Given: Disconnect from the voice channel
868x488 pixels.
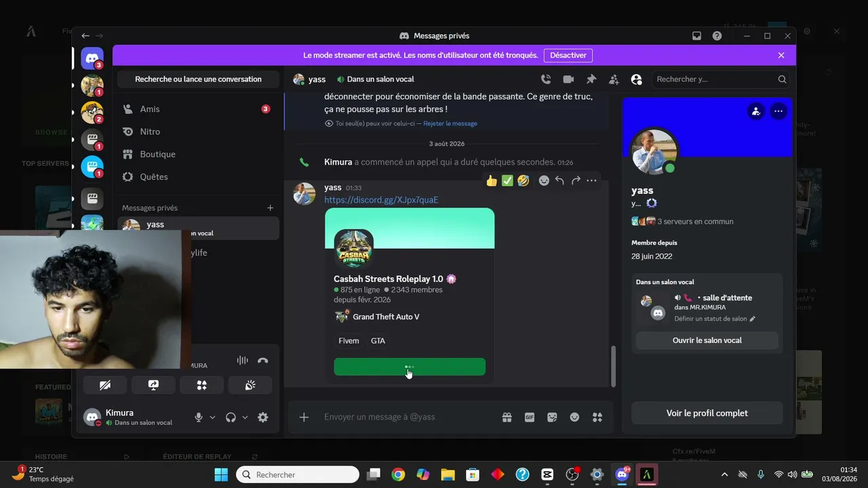Looking at the screenshot, I should click(263, 361).
